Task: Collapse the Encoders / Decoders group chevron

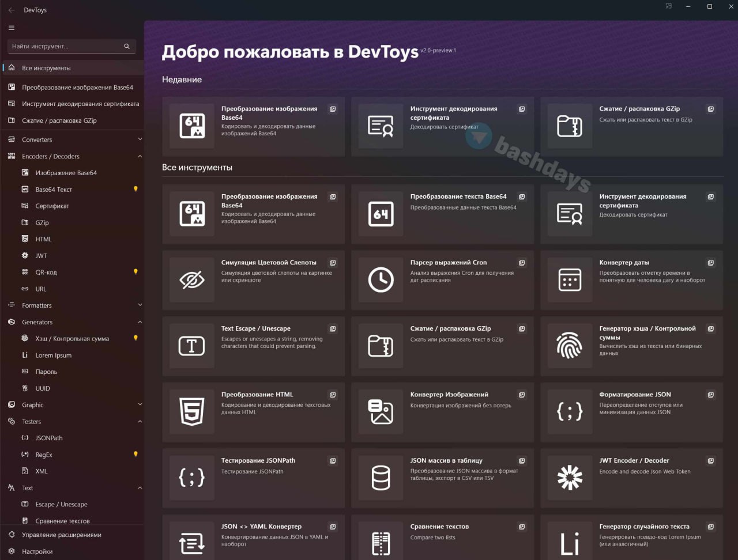Action: point(140,156)
